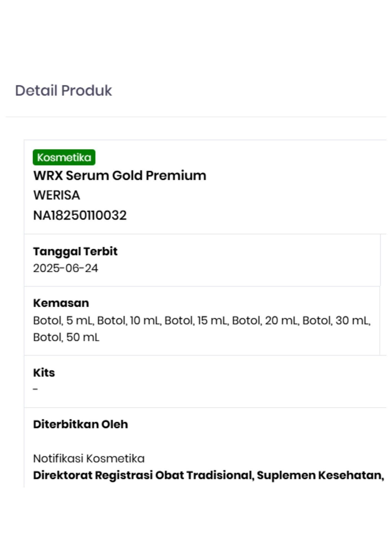Click the WERISA brand name
392x555 pixels.
57,195
